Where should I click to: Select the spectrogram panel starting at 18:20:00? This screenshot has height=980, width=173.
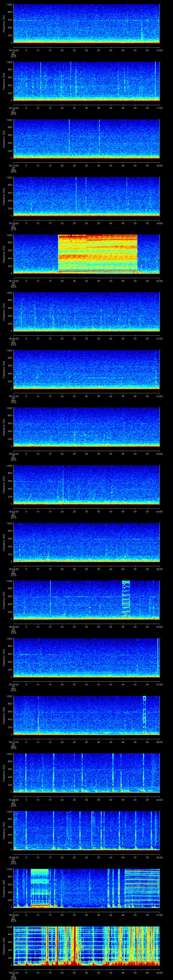(87, 312)
